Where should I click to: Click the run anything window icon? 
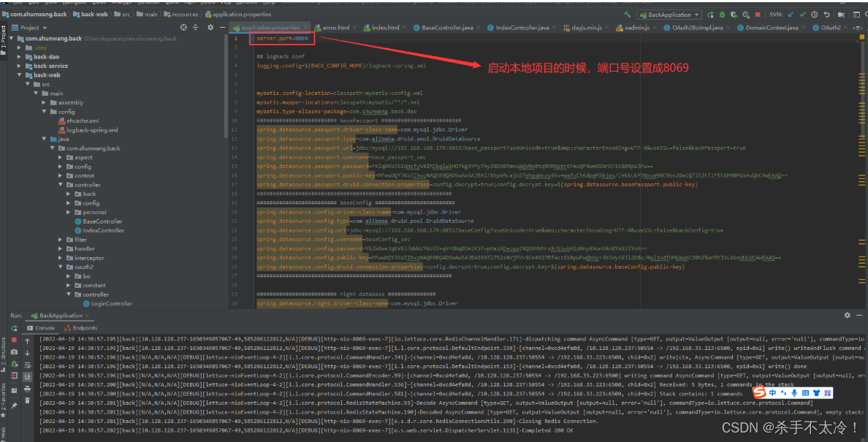point(856,15)
